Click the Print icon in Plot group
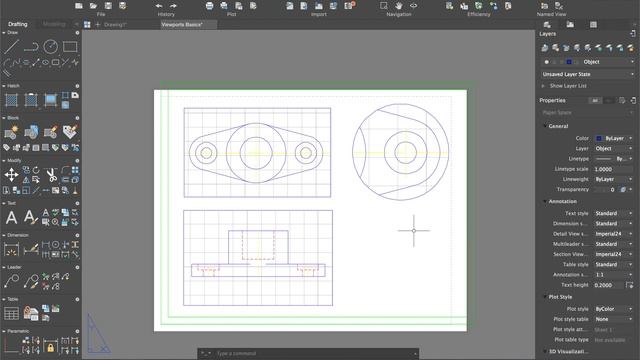640x360 pixels. click(209, 6)
